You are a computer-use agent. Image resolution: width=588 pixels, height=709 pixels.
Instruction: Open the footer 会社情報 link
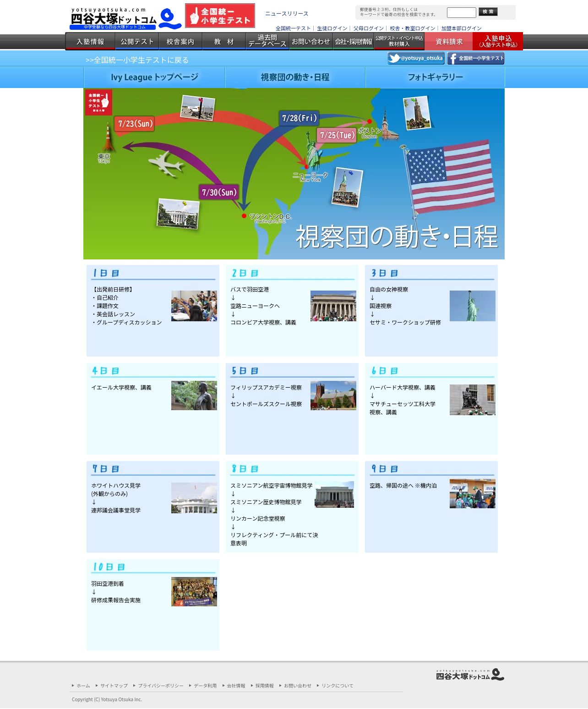[x=236, y=686]
